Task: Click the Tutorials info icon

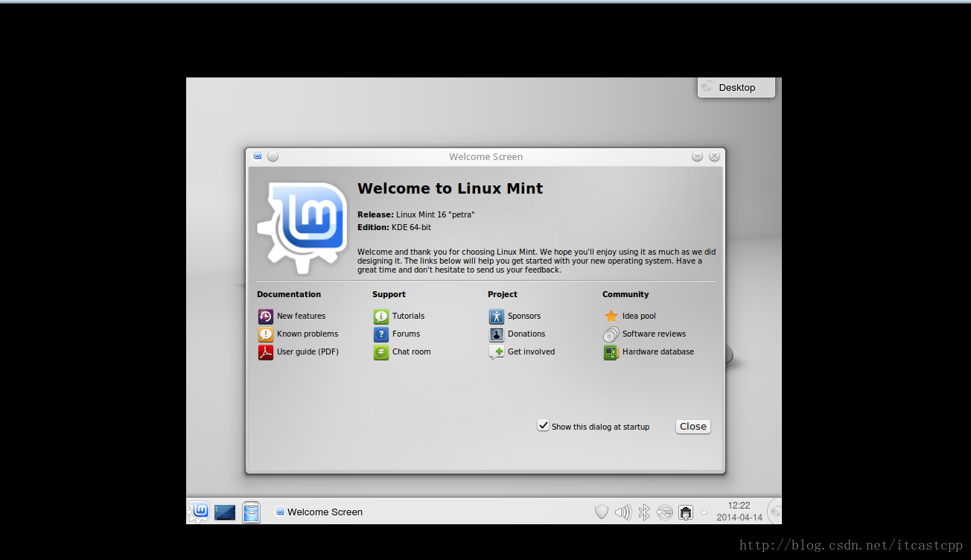Action: click(x=381, y=316)
